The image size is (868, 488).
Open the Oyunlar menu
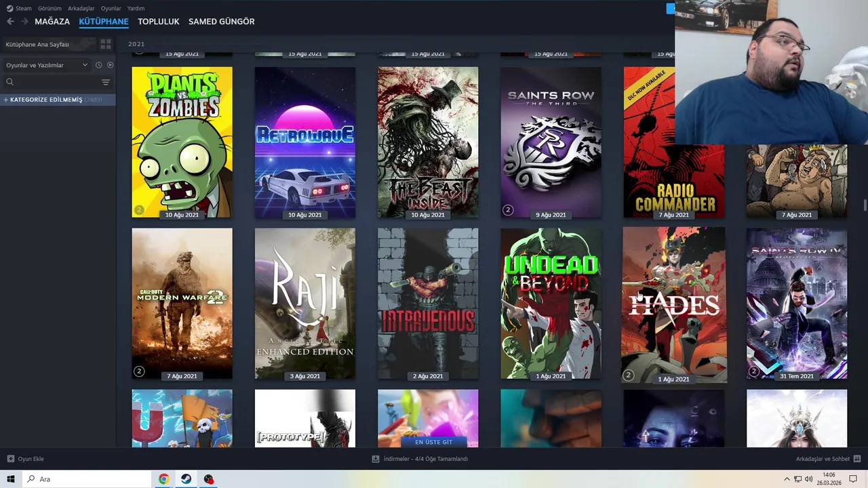[x=111, y=8]
